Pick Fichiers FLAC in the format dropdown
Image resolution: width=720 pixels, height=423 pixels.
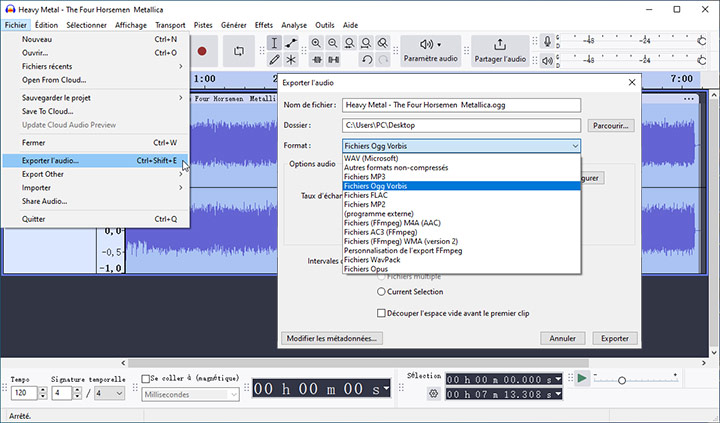pos(365,195)
